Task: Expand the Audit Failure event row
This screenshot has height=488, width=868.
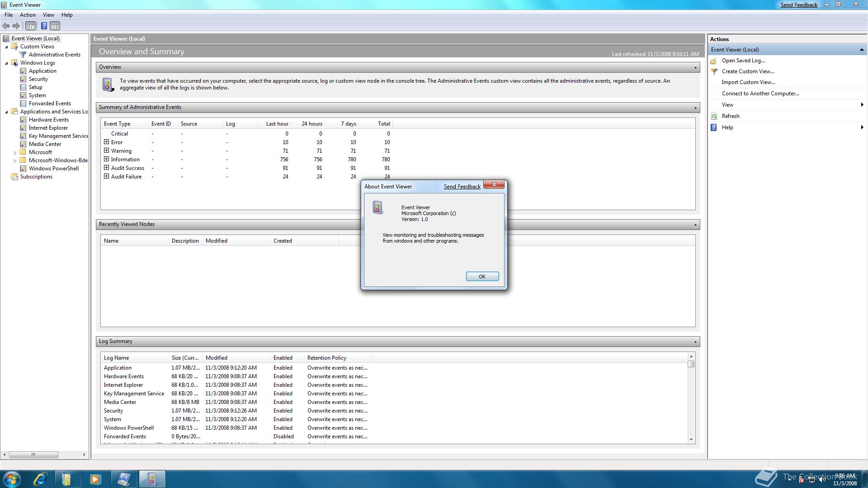Action: coord(107,176)
